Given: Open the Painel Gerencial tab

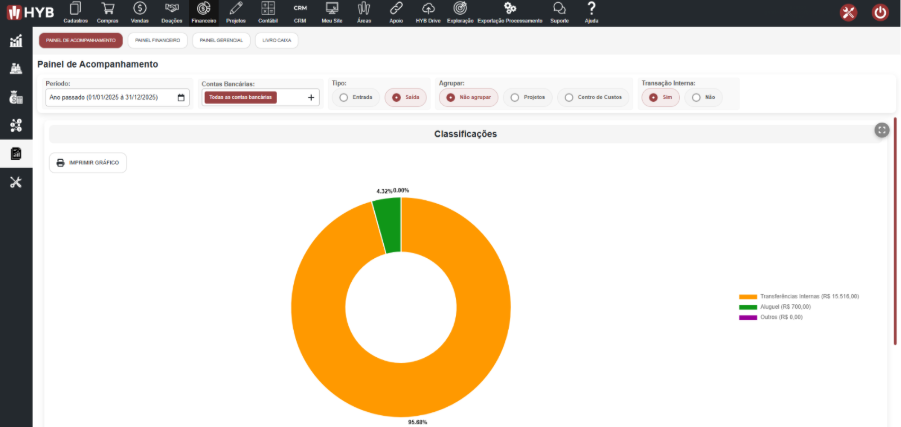Looking at the screenshot, I should click(x=220, y=41).
